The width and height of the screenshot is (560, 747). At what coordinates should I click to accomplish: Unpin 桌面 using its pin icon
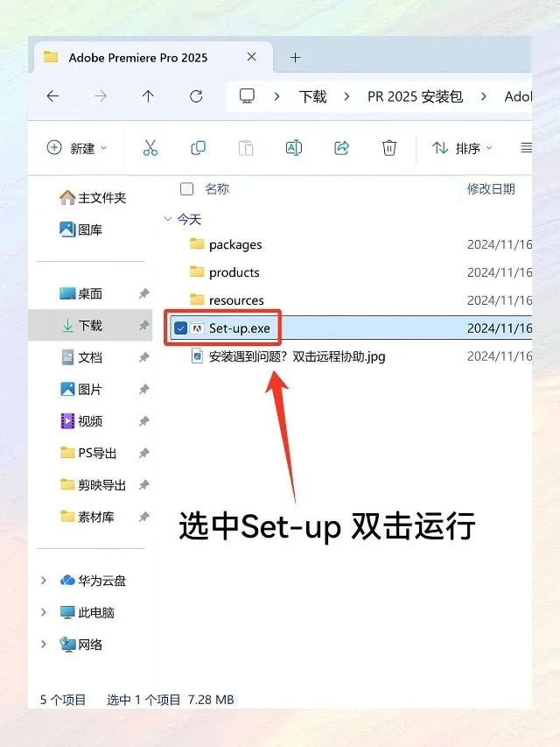pos(143,293)
